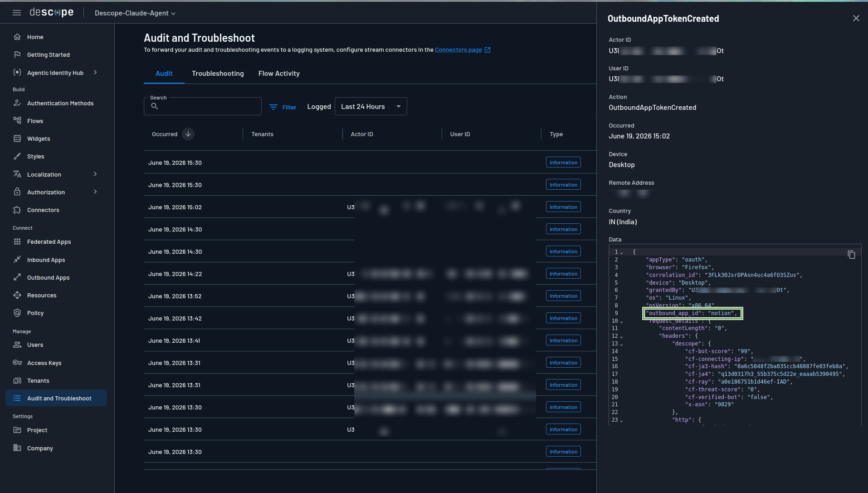Click the Tenants building icon
The width and height of the screenshot is (868, 493).
pos(17,380)
